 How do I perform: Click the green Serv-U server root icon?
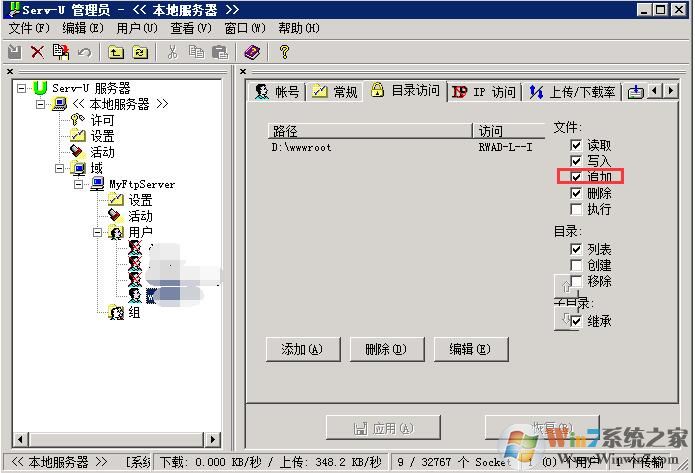click(x=40, y=88)
